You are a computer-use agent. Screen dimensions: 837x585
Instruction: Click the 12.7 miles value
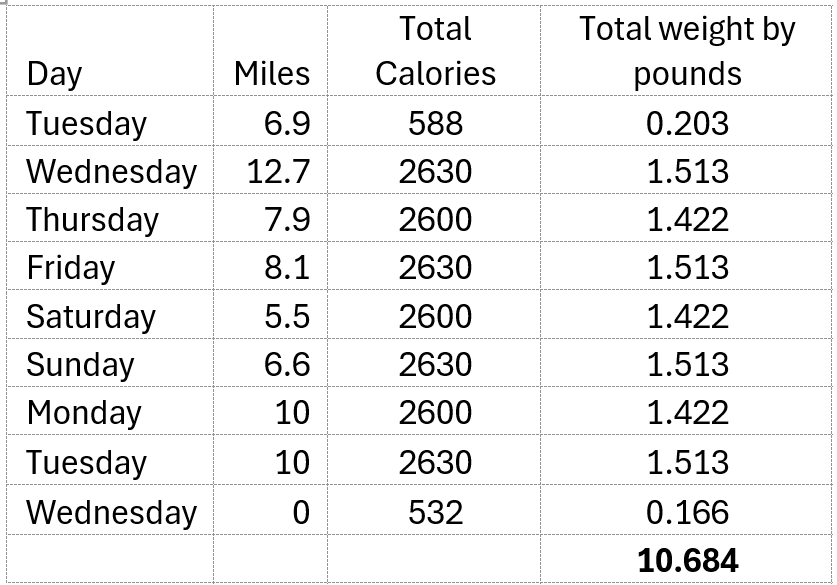(279, 171)
